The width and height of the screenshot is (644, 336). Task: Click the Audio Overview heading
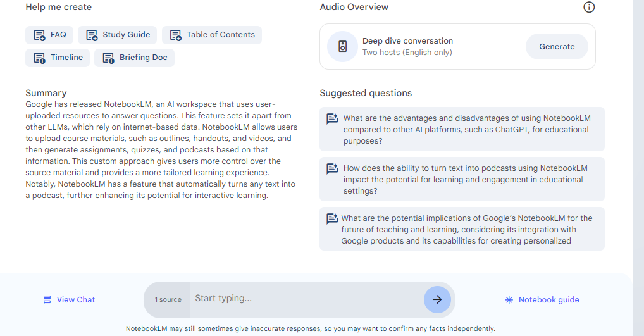click(x=354, y=7)
